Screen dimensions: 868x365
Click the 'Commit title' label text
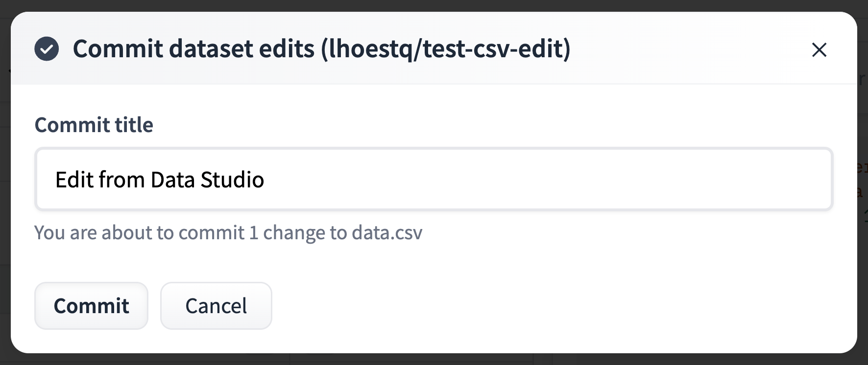93,125
